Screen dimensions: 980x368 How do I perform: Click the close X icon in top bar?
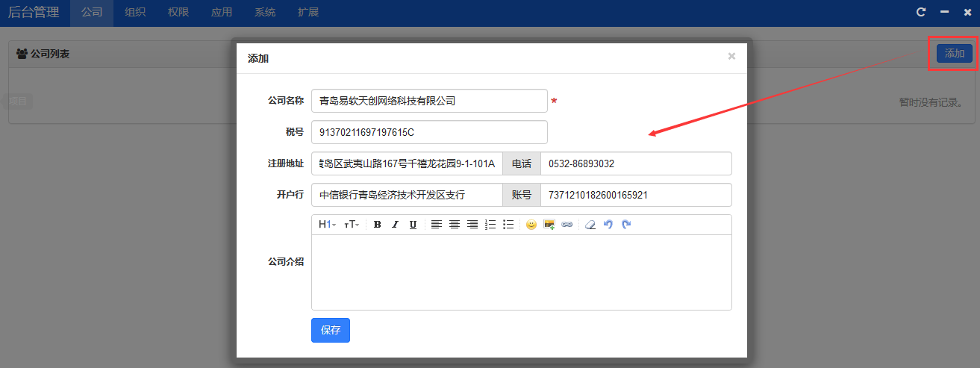(x=967, y=12)
